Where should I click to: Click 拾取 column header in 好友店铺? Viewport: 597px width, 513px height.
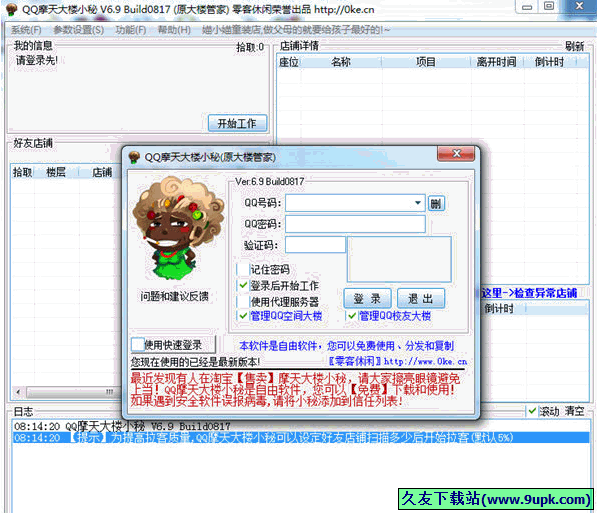click(22, 172)
